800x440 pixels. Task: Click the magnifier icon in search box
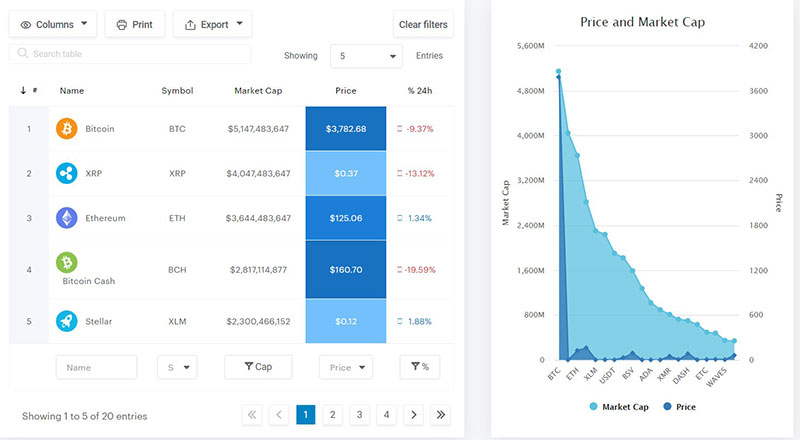pos(22,53)
